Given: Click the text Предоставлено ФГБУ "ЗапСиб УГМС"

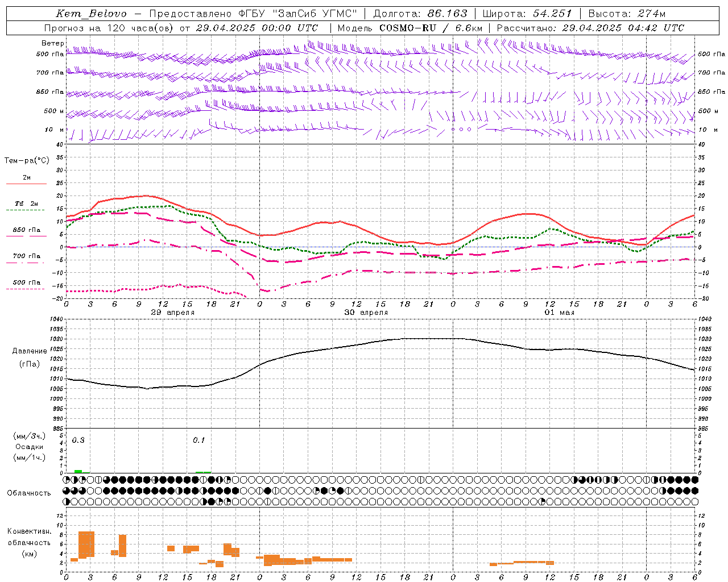Looking at the screenshot, I should pyautogui.click(x=253, y=14).
